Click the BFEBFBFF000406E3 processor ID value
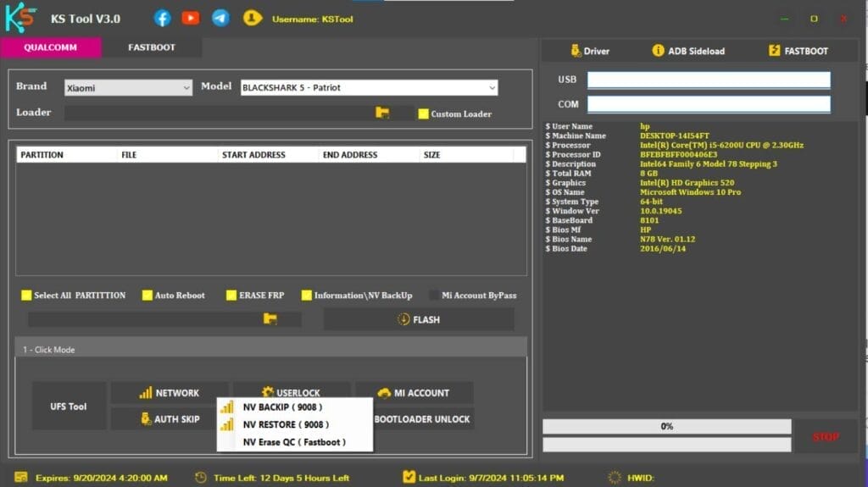Screen dimensions: 868x487 tap(678, 154)
